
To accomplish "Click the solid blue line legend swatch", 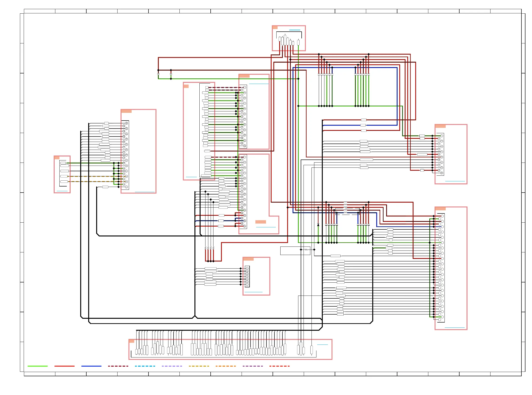I will (91, 366).
